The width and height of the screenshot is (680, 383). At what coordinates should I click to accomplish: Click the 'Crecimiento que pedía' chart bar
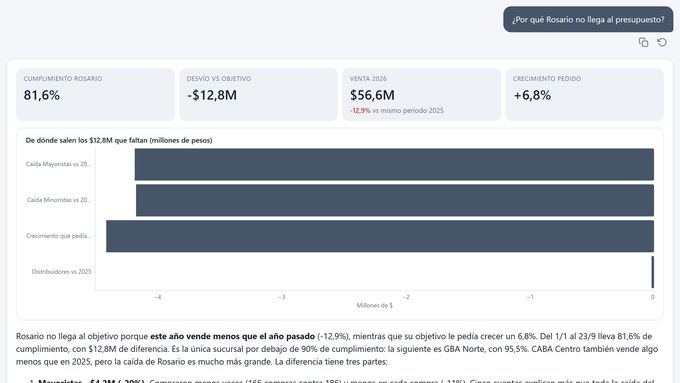pos(380,236)
